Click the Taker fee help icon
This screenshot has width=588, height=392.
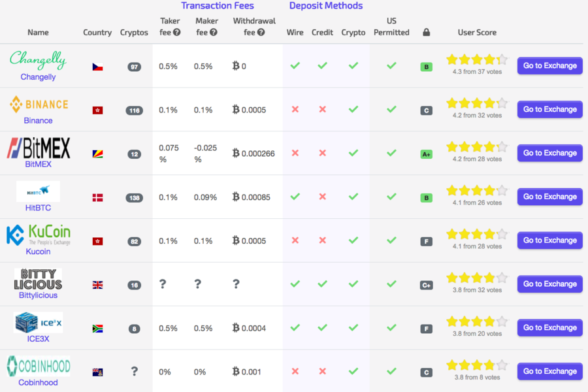click(176, 32)
